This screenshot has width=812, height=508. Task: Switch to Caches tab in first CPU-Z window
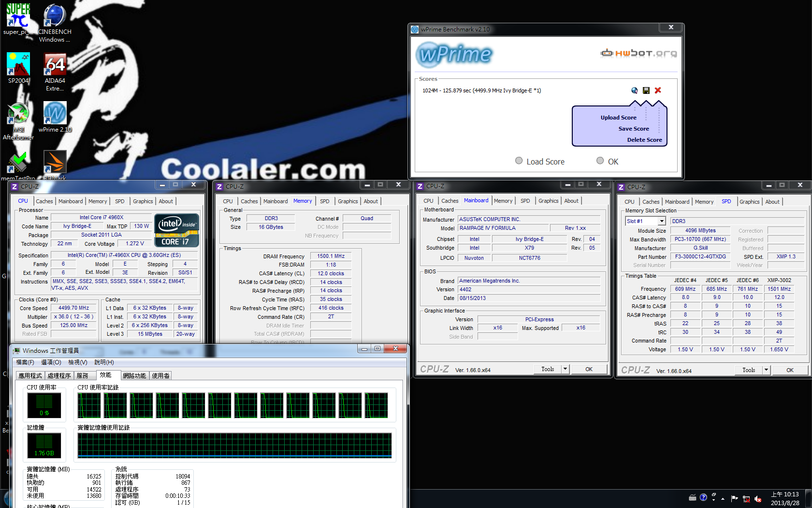[44, 201]
